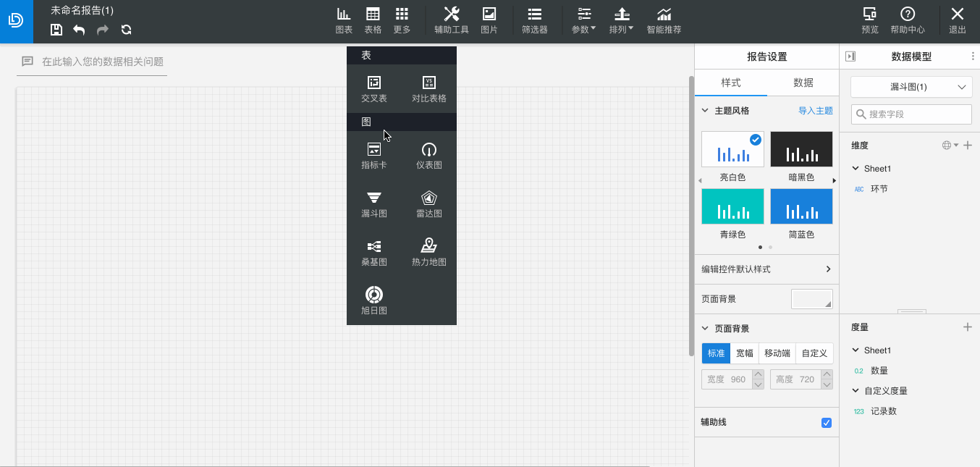Insert a 仪表图 gauge chart
The image size is (980, 467).
429,150
